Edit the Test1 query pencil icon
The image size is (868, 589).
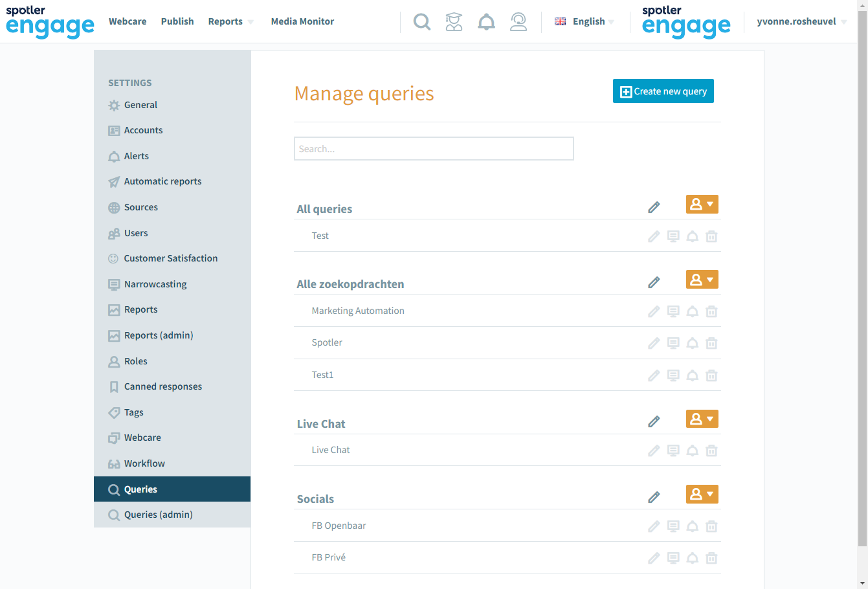click(654, 375)
